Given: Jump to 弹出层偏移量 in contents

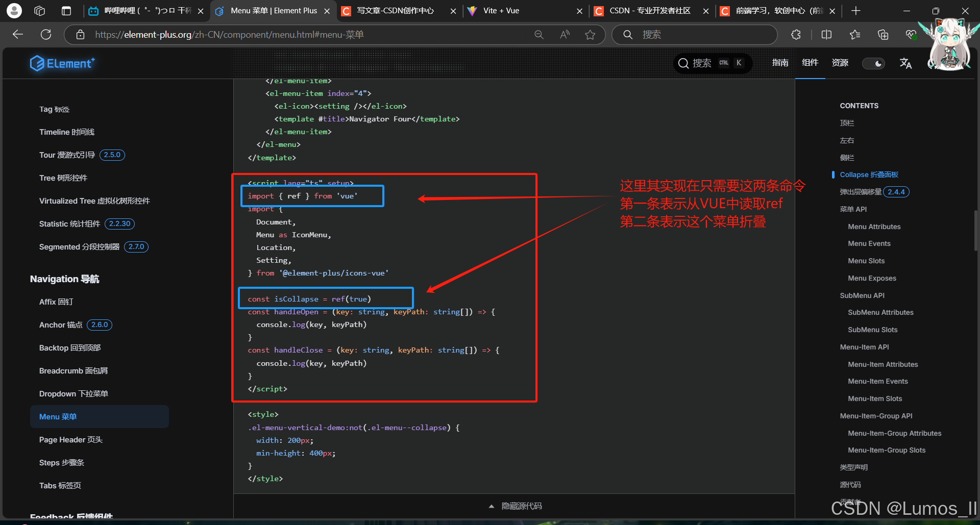Looking at the screenshot, I should coord(861,192).
